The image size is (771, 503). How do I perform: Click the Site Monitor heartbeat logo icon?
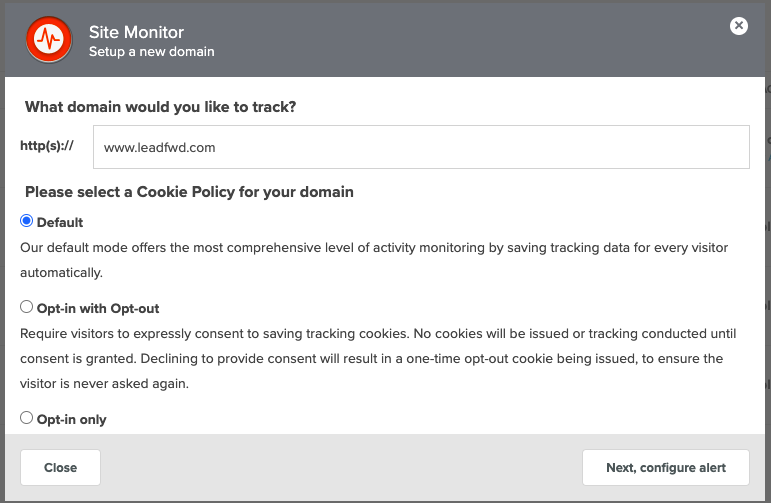click(x=49, y=39)
